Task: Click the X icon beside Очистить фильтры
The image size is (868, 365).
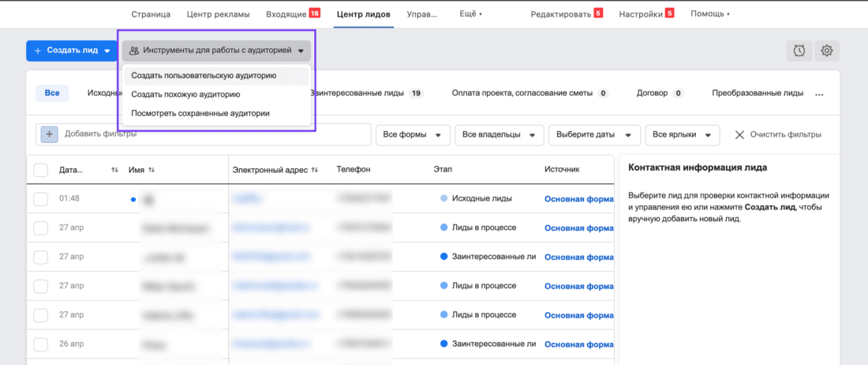Action: [739, 134]
